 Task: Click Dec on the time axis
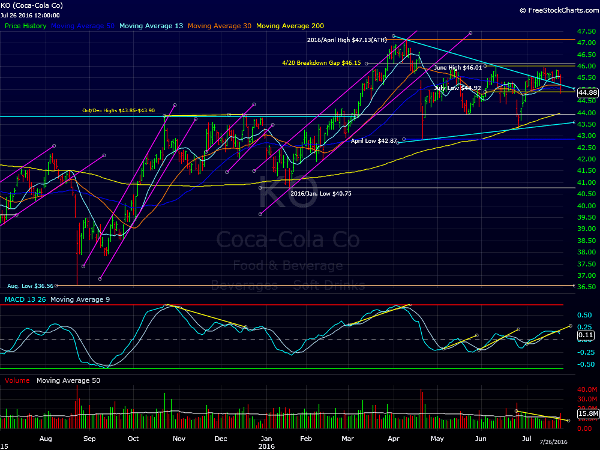(221, 439)
